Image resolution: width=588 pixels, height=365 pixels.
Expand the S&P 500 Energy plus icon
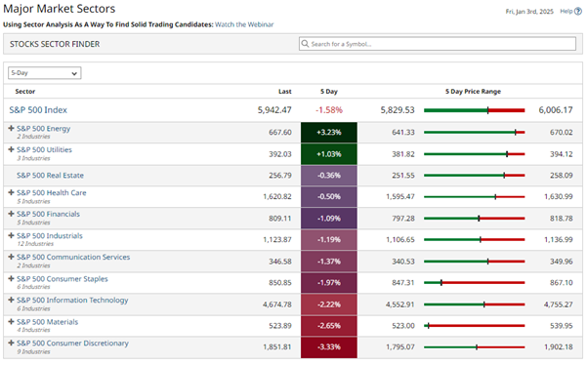coord(12,128)
